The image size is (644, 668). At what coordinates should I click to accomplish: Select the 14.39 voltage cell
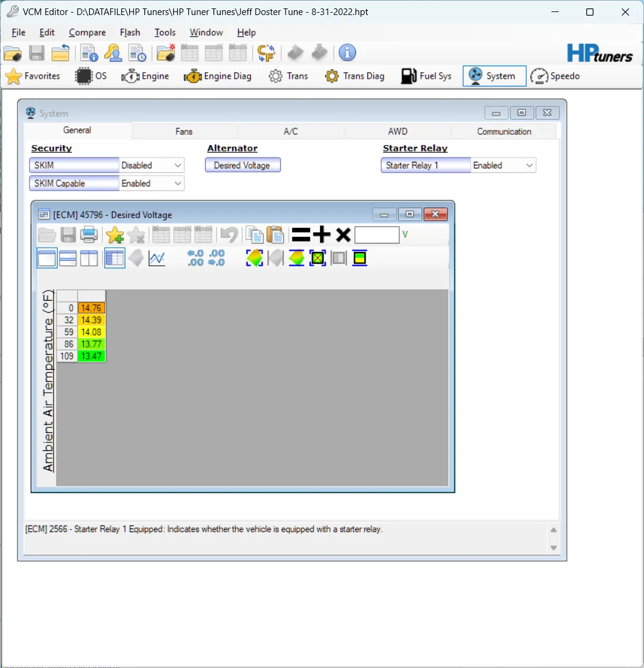click(91, 320)
